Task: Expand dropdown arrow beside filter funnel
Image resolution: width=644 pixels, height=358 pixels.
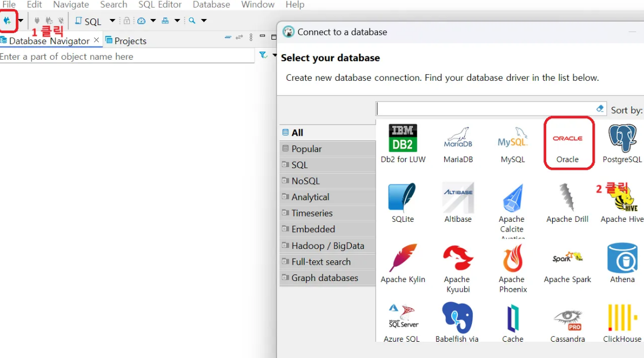Action: (274, 55)
